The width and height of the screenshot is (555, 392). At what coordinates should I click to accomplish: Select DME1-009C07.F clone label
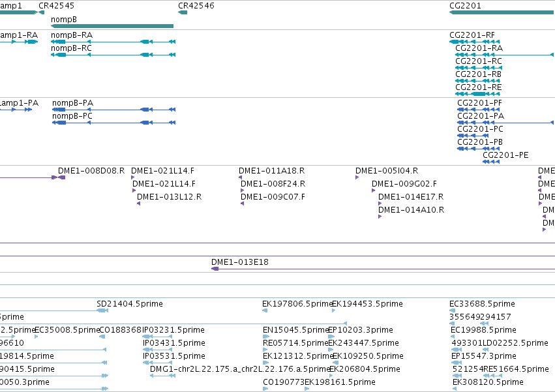[x=273, y=197]
